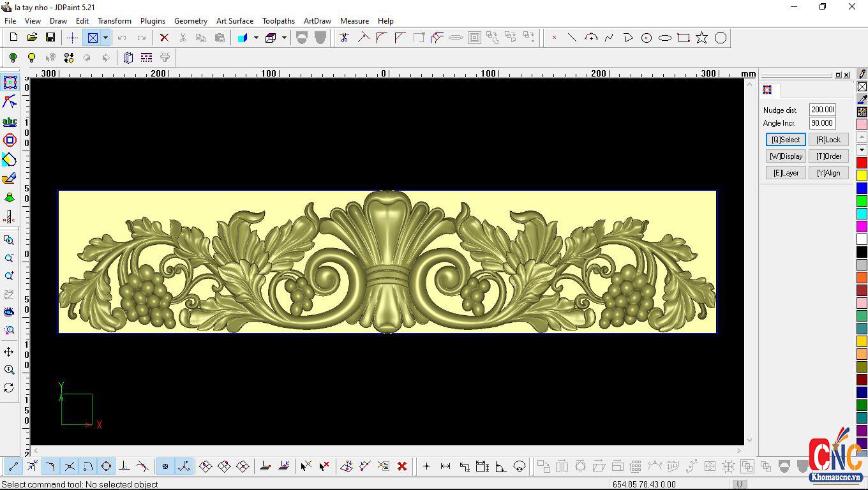Pick the red color swatch
Image resolution: width=868 pixels, height=490 pixels.
pos(862,163)
